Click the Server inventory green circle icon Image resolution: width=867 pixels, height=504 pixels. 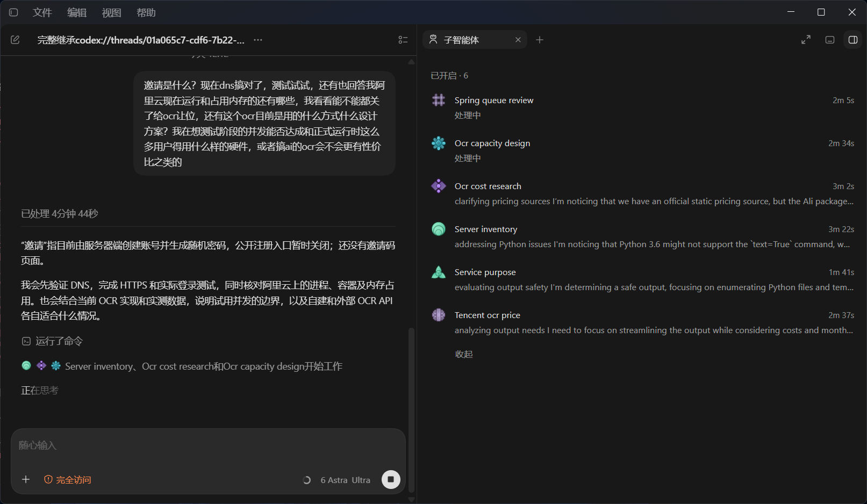(x=439, y=229)
